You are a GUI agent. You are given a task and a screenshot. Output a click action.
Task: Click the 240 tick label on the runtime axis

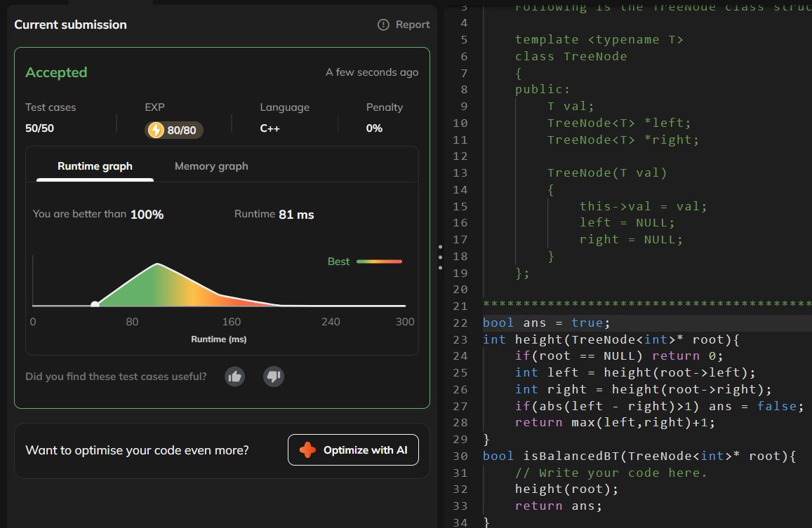coord(331,321)
